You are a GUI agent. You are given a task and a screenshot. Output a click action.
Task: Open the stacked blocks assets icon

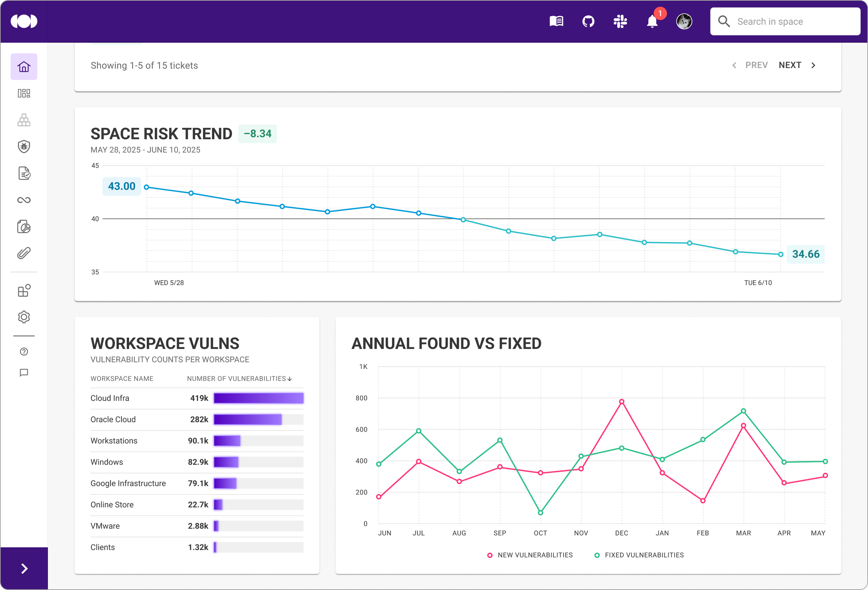click(24, 120)
